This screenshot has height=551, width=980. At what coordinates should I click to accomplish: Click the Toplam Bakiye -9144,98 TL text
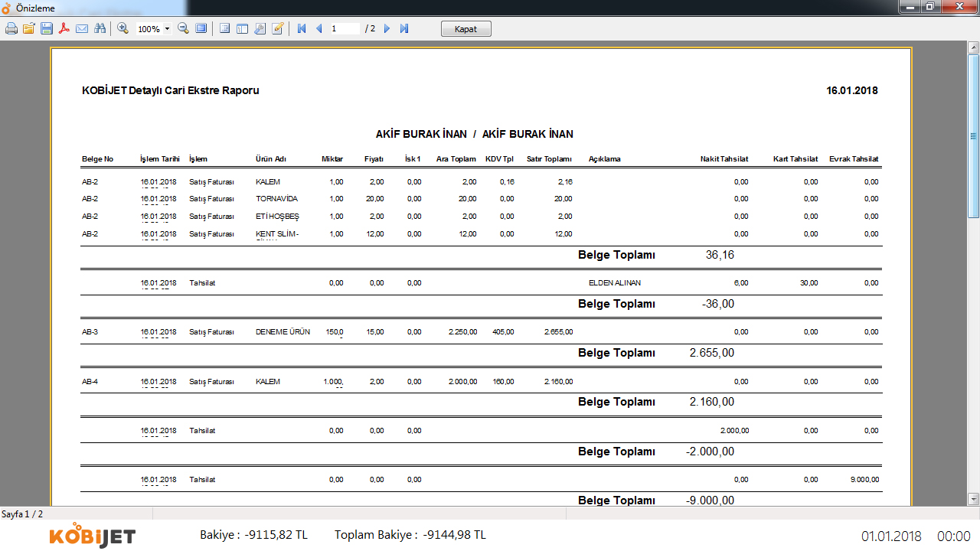410,535
